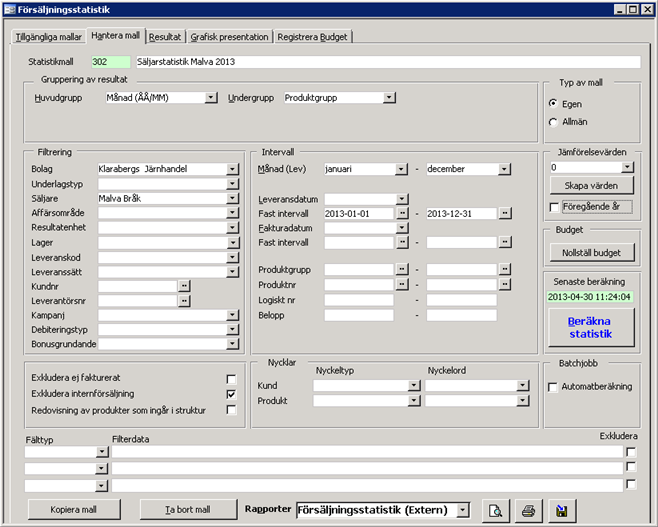The image size is (658, 527).
Task: Select the Allmän radio button
Action: pos(553,122)
